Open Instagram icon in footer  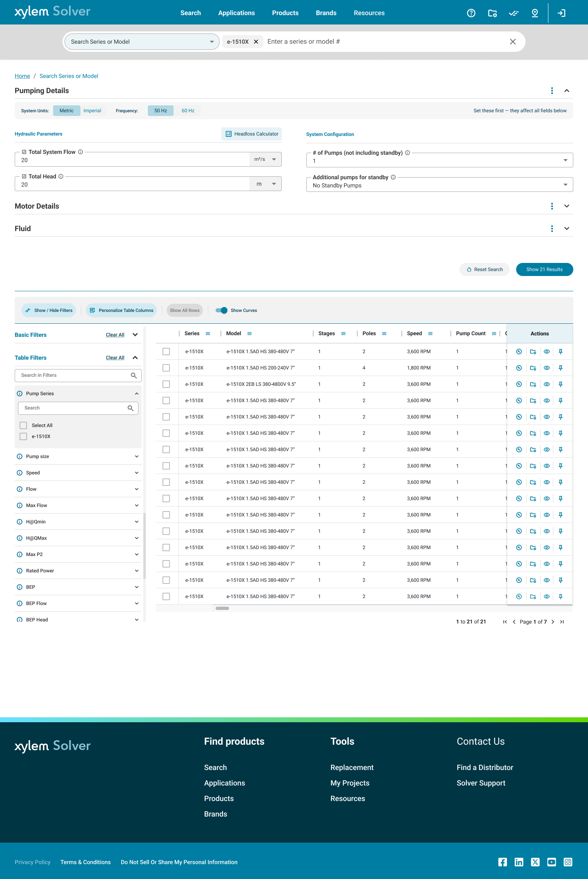pos(568,862)
